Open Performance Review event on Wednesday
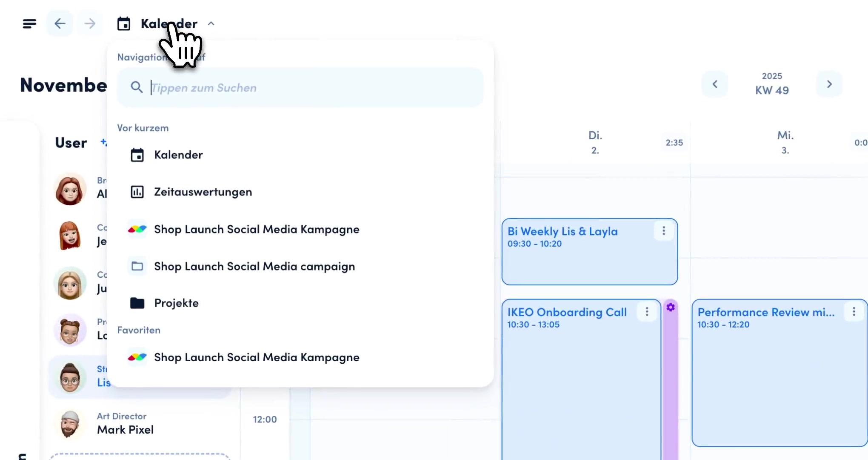This screenshot has height=460, width=868. pyautogui.click(x=779, y=373)
